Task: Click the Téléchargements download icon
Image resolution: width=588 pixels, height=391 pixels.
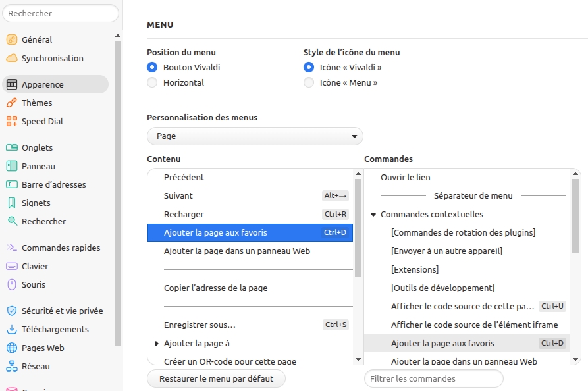Action: pos(11,329)
